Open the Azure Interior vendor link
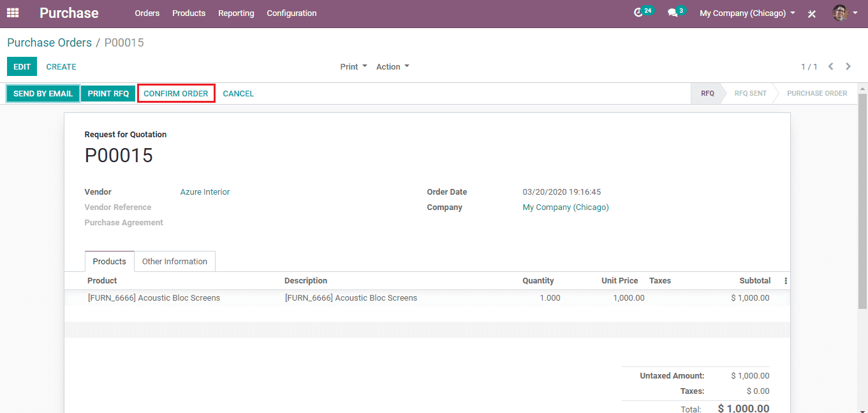Image resolution: width=868 pixels, height=413 pixels. [205, 191]
